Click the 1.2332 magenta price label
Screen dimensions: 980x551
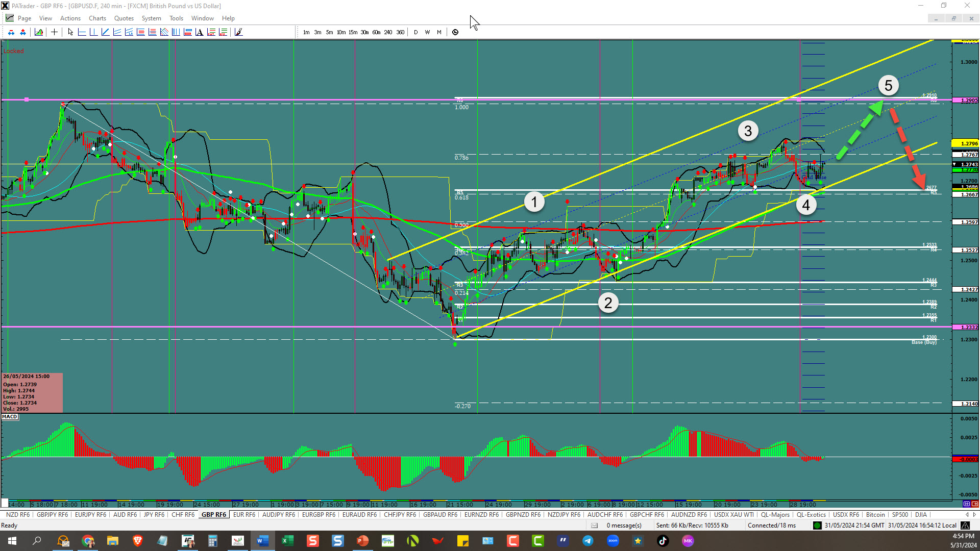(966, 327)
